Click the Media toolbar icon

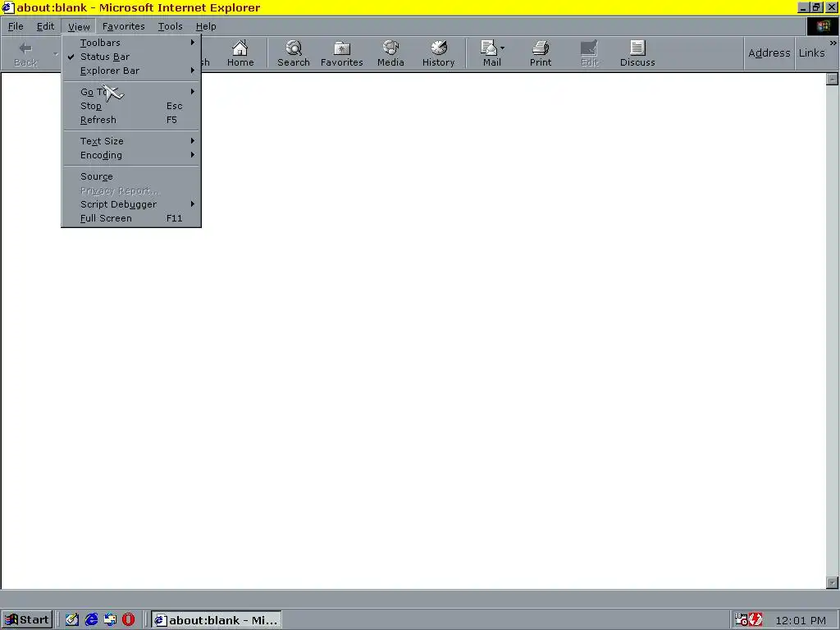(x=390, y=53)
